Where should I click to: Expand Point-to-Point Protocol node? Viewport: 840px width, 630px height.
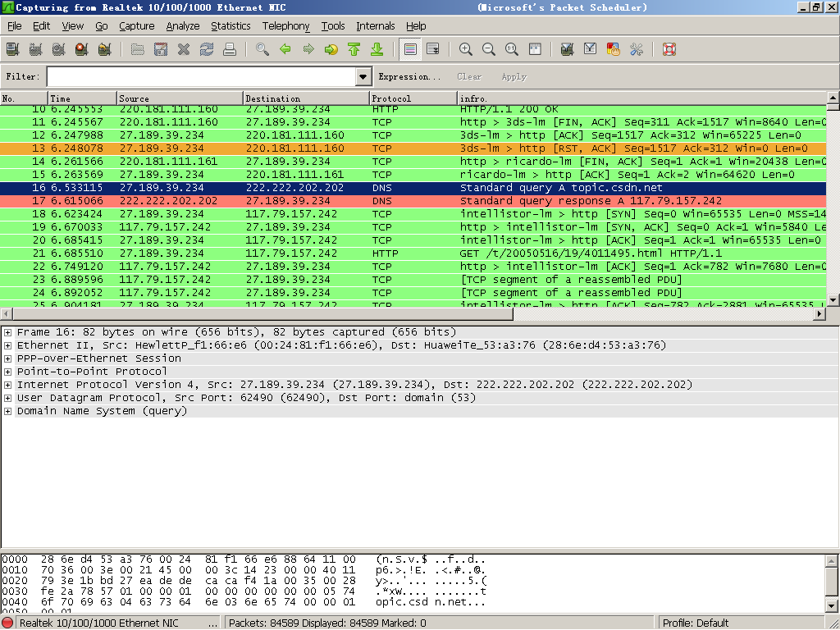point(8,372)
